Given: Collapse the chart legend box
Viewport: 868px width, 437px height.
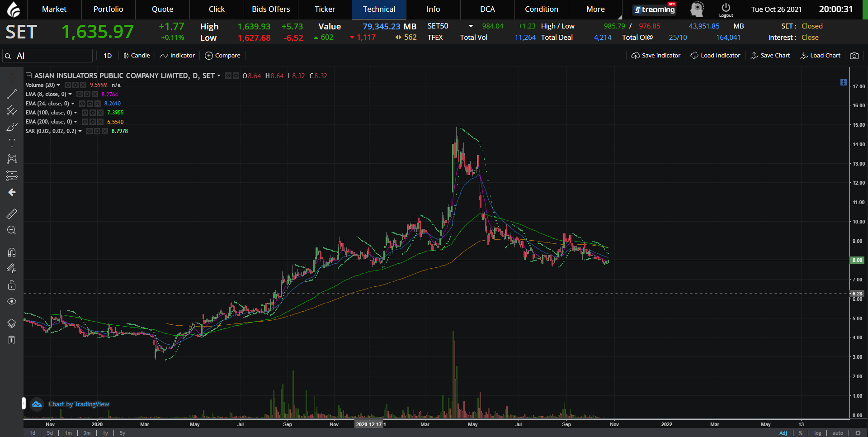Looking at the screenshot, I should coord(28,76).
